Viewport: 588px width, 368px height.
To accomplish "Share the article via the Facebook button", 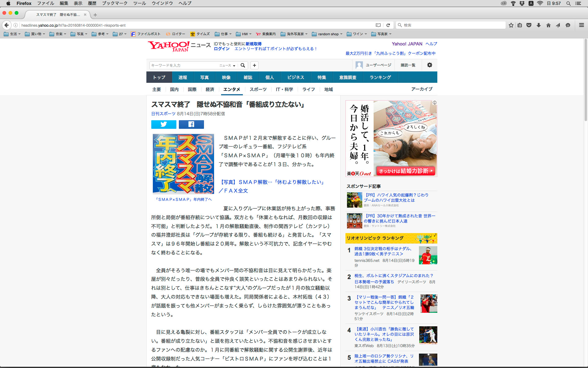I will pos(191,124).
